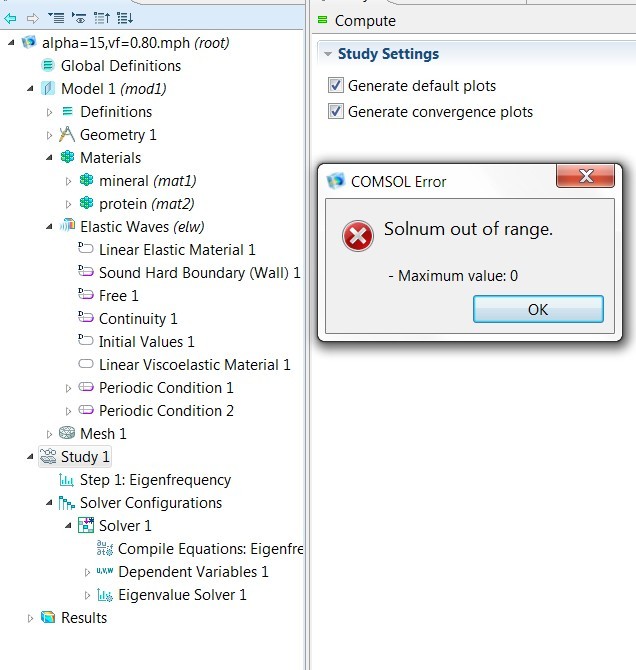The image size is (636, 670).
Task: Close the COMSOL Error dialog
Action: click(x=585, y=176)
